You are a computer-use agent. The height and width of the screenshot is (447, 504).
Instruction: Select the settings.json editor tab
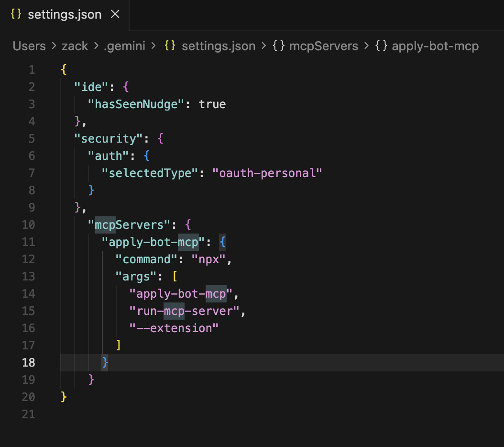click(65, 14)
